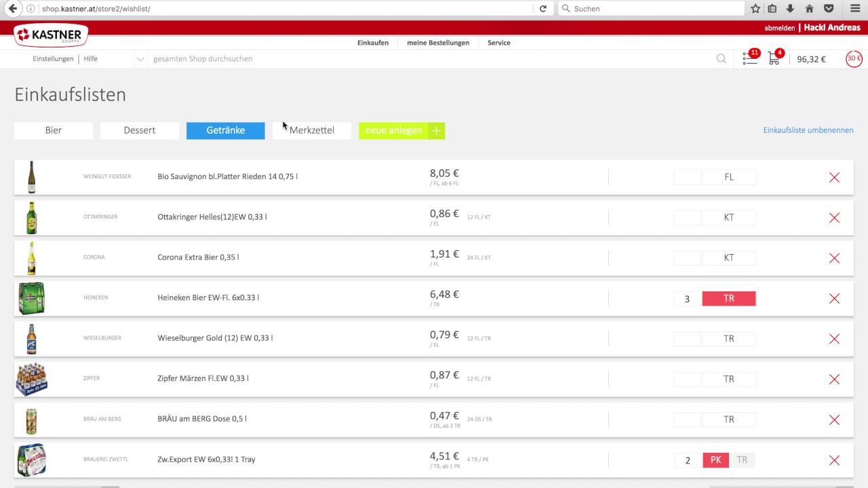
Task: Open Zipfer crate thumbnail
Action: click(31, 379)
